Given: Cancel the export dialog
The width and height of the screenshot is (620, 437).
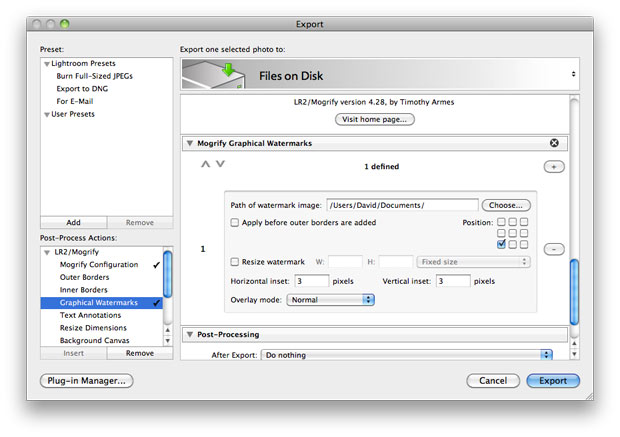Looking at the screenshot, I should [493, 381].
